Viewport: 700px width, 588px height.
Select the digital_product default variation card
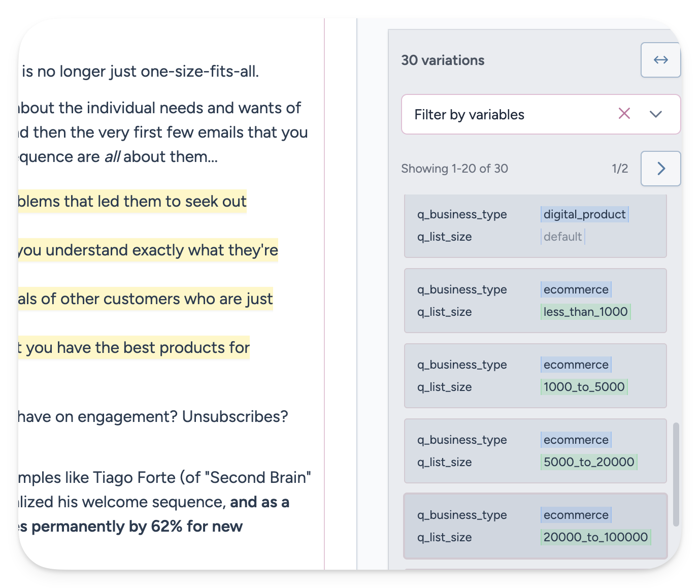coord(536,225)
